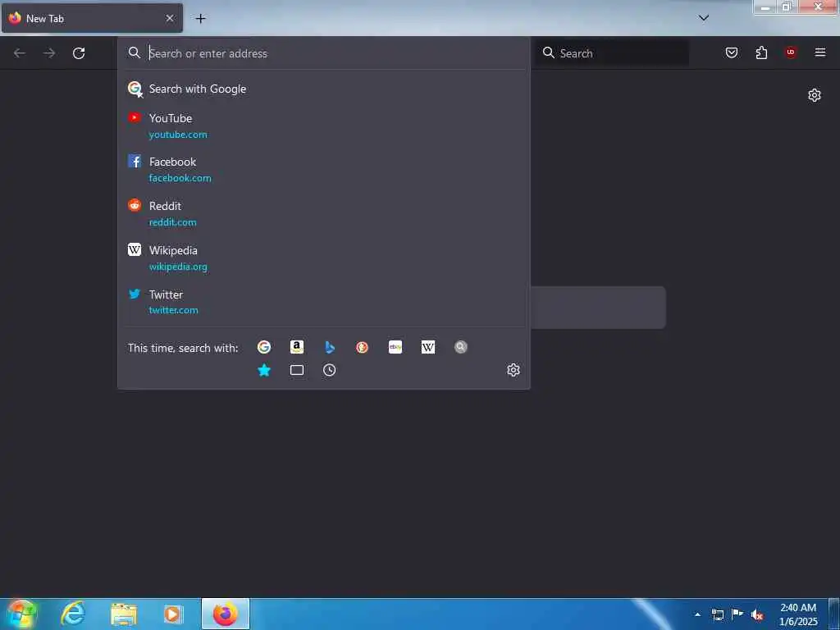Open new tab page customize gear

(x=815, y=95)
